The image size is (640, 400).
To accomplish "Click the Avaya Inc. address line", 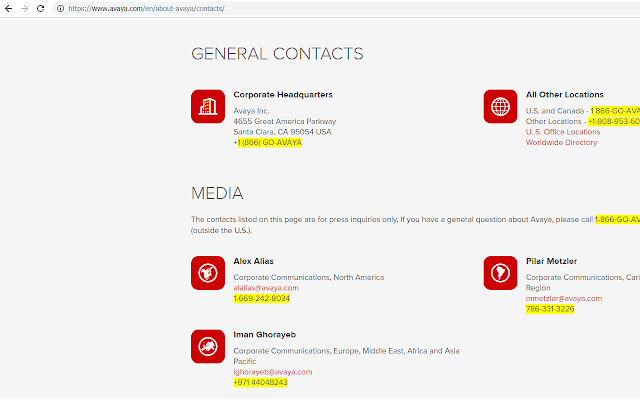I will click(251, 111).
